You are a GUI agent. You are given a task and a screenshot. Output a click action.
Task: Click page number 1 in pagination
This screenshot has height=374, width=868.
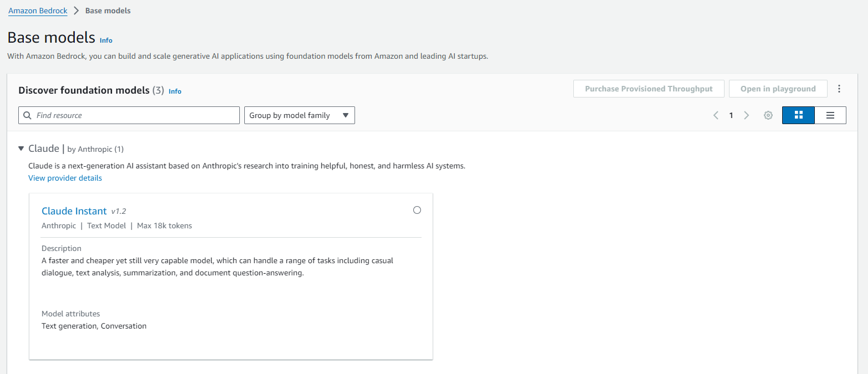pyautogui.click(x=731, y=115)
